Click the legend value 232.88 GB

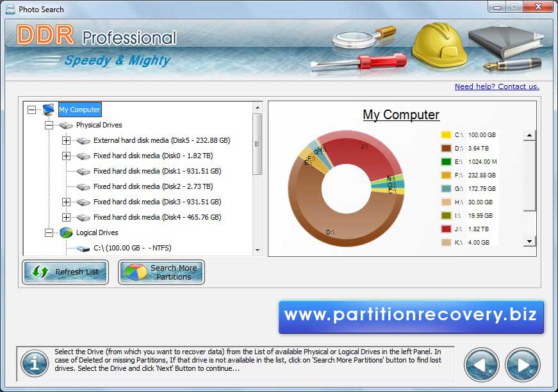(482, 176)
